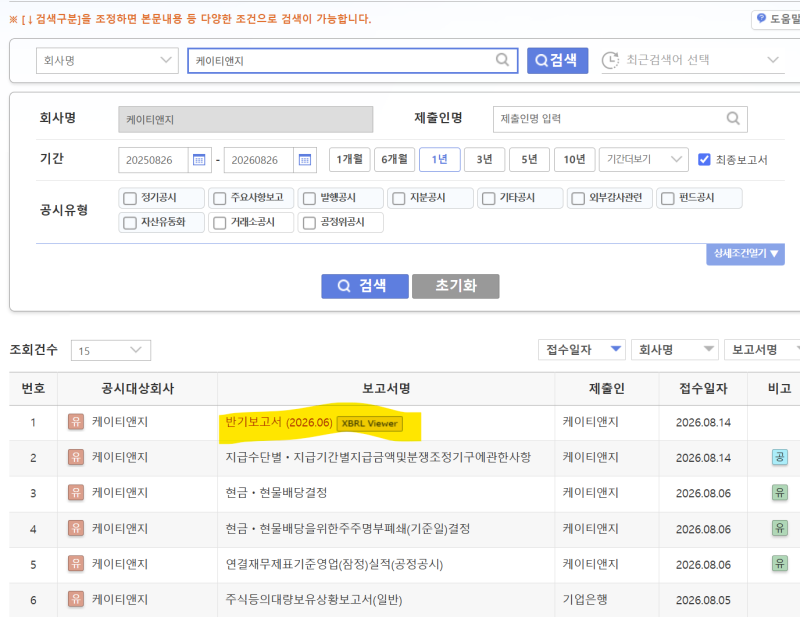Click the 유 market badge in row 4
This screenshot has width=800, height=617.
(x=76, y=528)
